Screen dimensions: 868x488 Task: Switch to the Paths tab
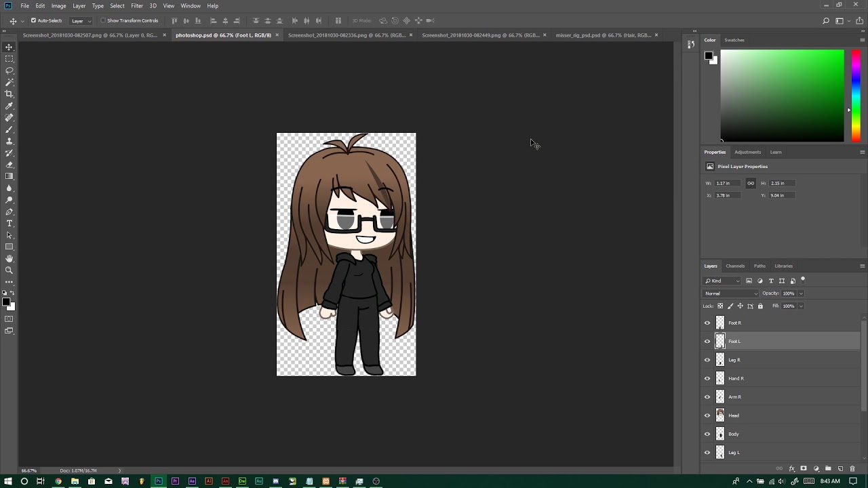click(759, 266)
